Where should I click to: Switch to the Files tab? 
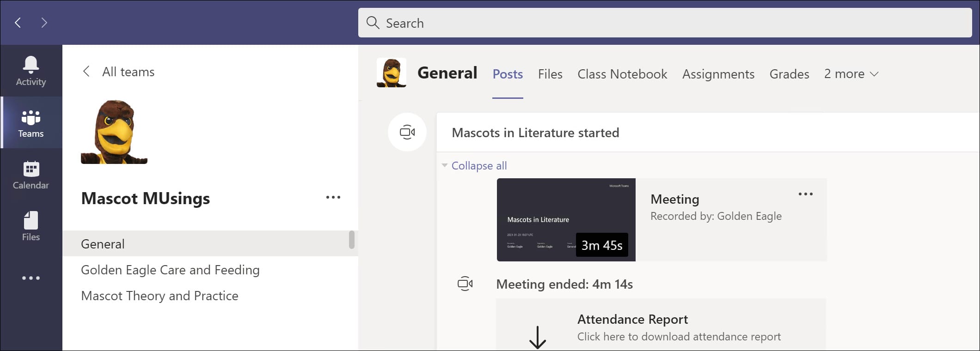(x=550, y=74)
